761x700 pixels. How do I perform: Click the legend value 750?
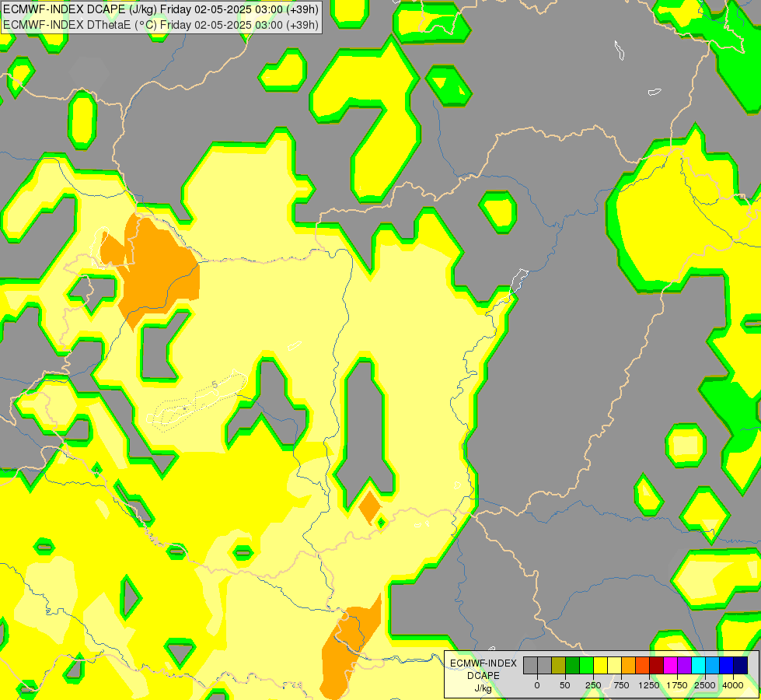tap(621, 685)
